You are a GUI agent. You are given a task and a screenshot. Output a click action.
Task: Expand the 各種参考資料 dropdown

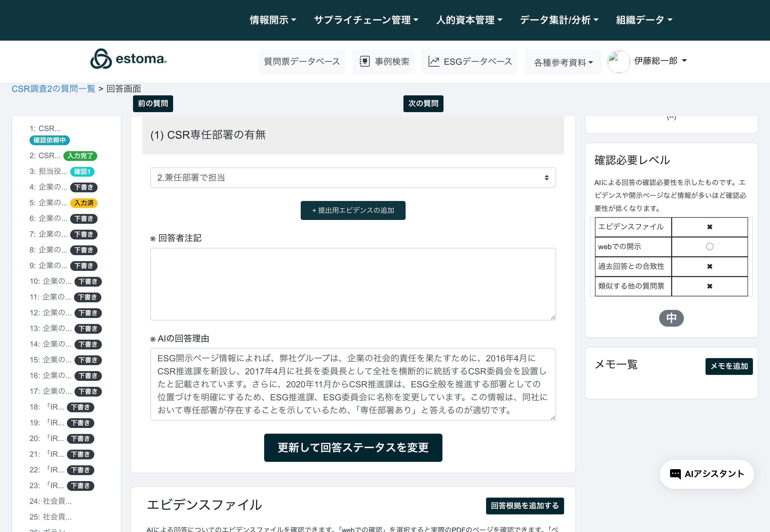tap(563, 62)
